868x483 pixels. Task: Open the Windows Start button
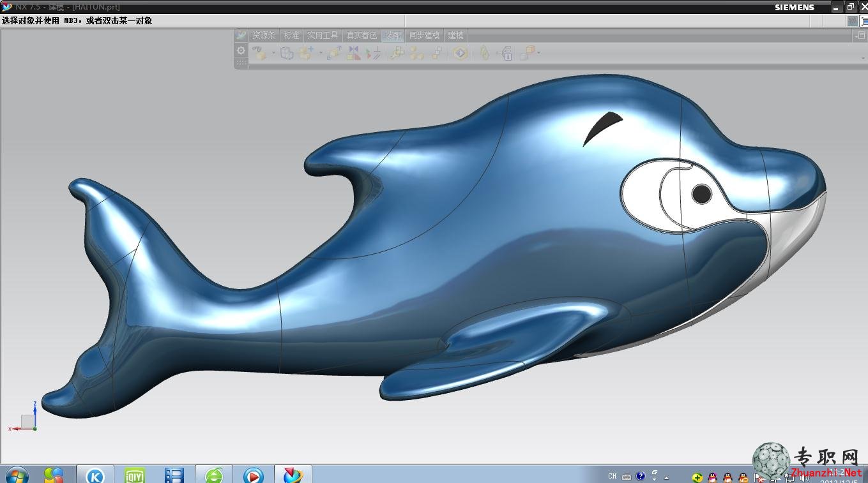tap(17, 475)
